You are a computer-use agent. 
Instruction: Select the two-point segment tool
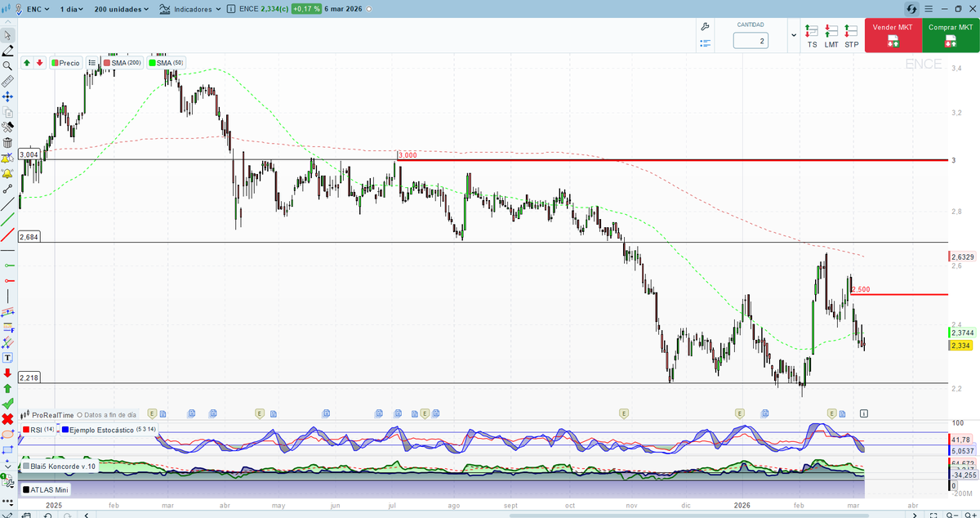point(7,189)
